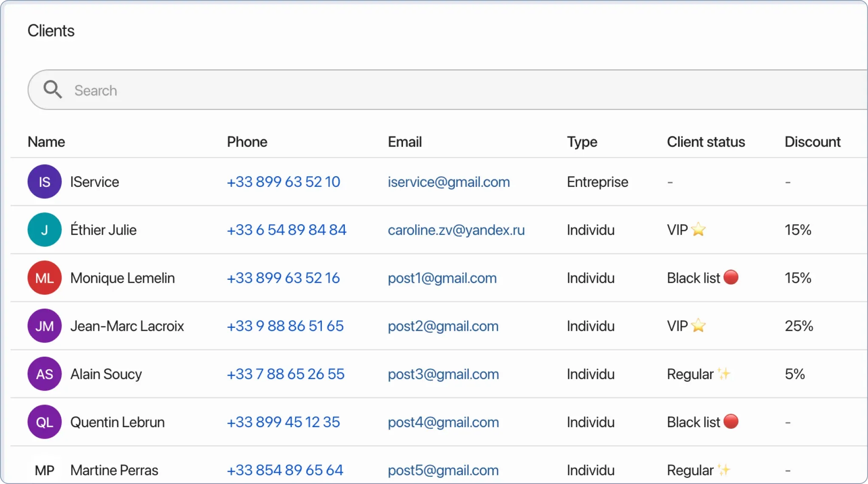Sort by the Name column header
This screenshot has width=868, height=484.
(x=46, y=141)
